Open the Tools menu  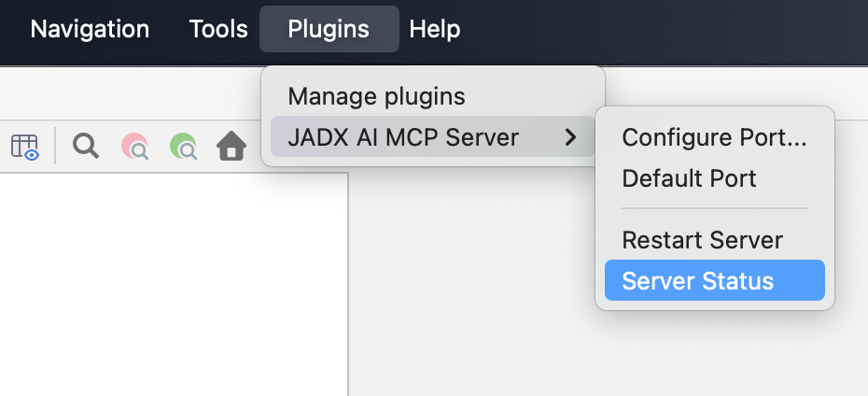(x=218, y=29)
